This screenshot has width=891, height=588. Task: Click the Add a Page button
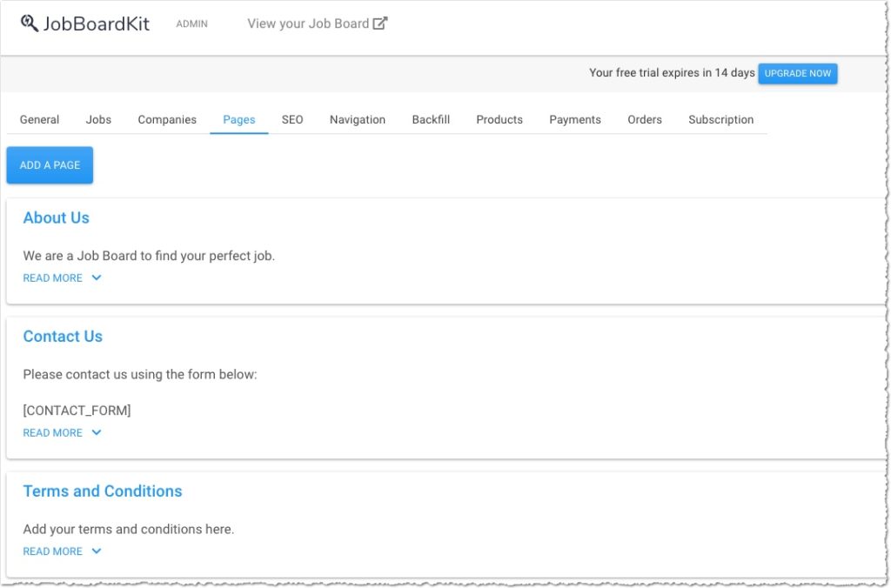pos(50,165)
